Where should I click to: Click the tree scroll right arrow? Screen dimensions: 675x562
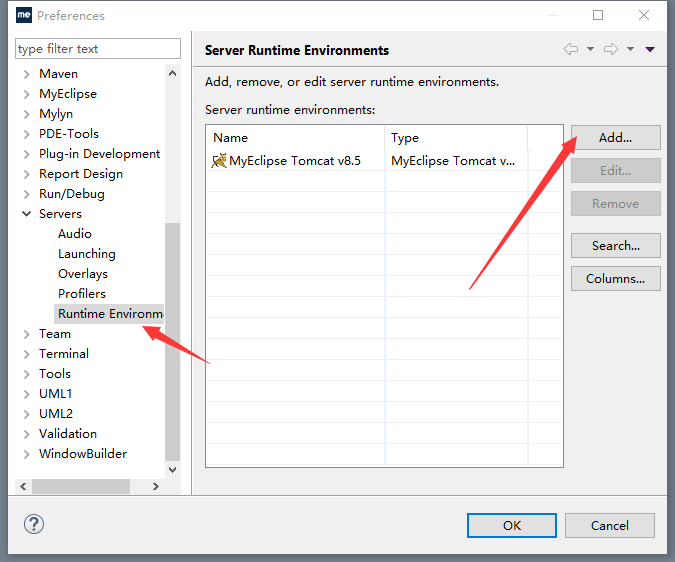tap(156, 486)
